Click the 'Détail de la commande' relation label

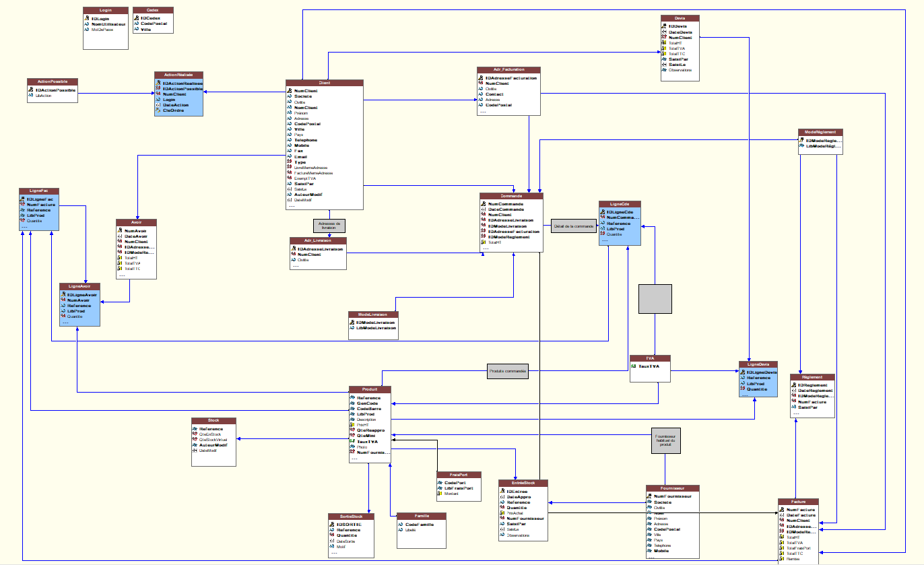coord(574,227)
